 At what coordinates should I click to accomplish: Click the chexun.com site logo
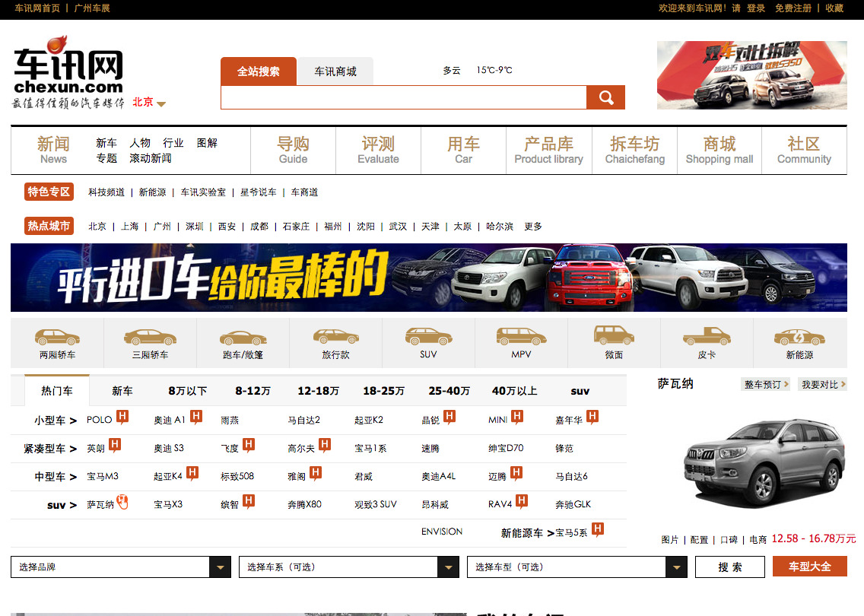[68, 71]
